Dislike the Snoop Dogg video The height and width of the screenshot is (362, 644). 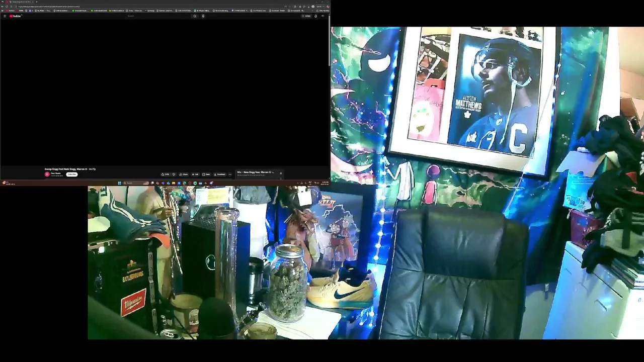(174, 174)
